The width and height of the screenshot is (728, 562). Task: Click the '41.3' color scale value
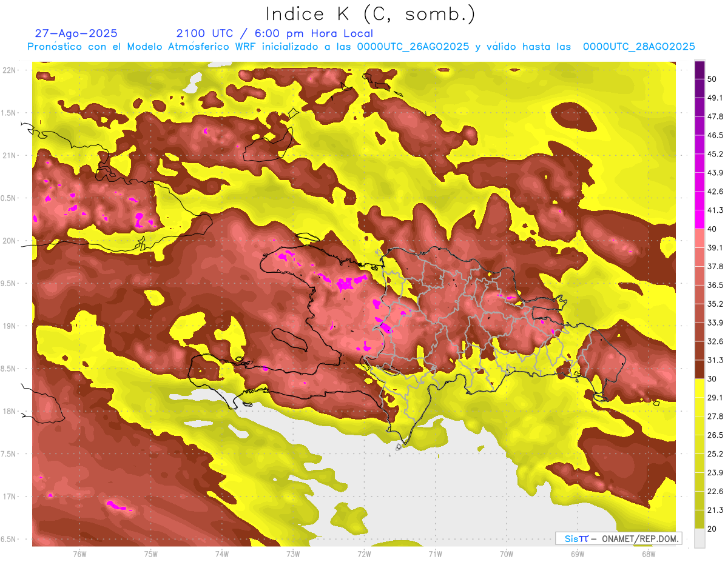click(715, 210)
